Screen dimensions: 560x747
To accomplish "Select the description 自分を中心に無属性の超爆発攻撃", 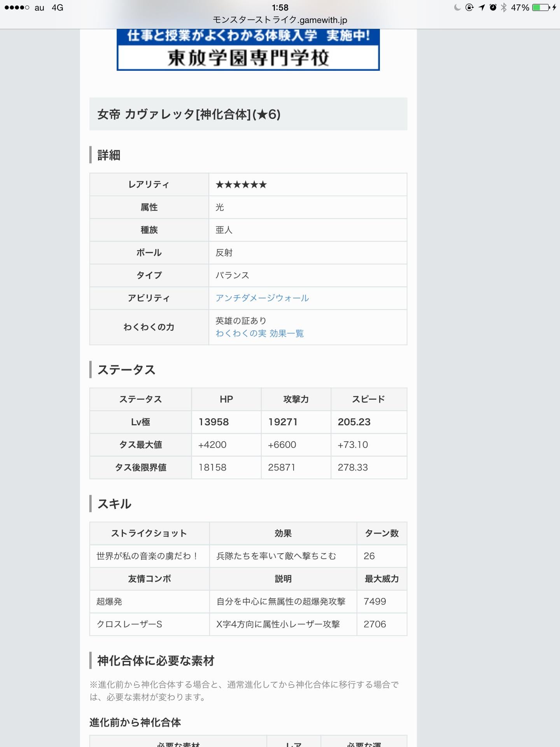I will coord(281,601).
